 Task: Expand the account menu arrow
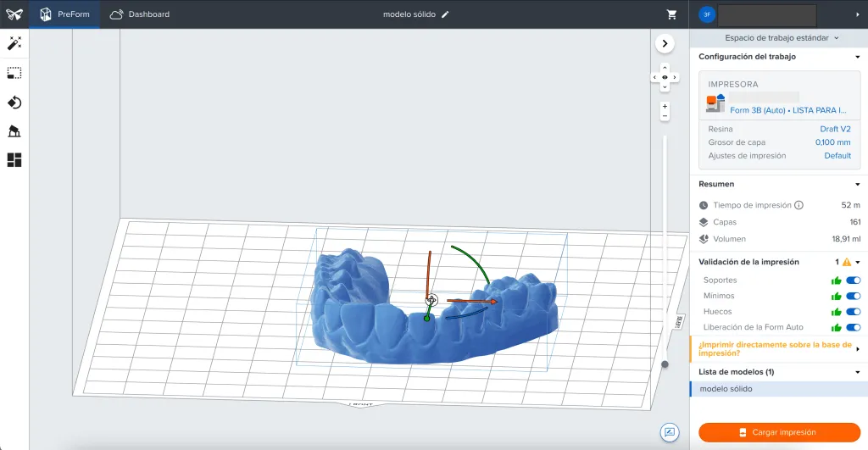pyautogui.click(x=858, y=15)
